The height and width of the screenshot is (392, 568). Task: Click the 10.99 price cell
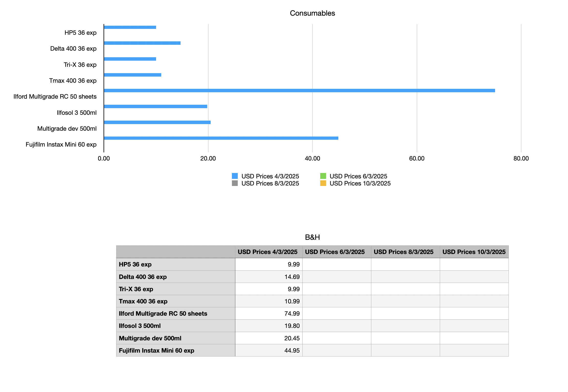pos(269,301)
